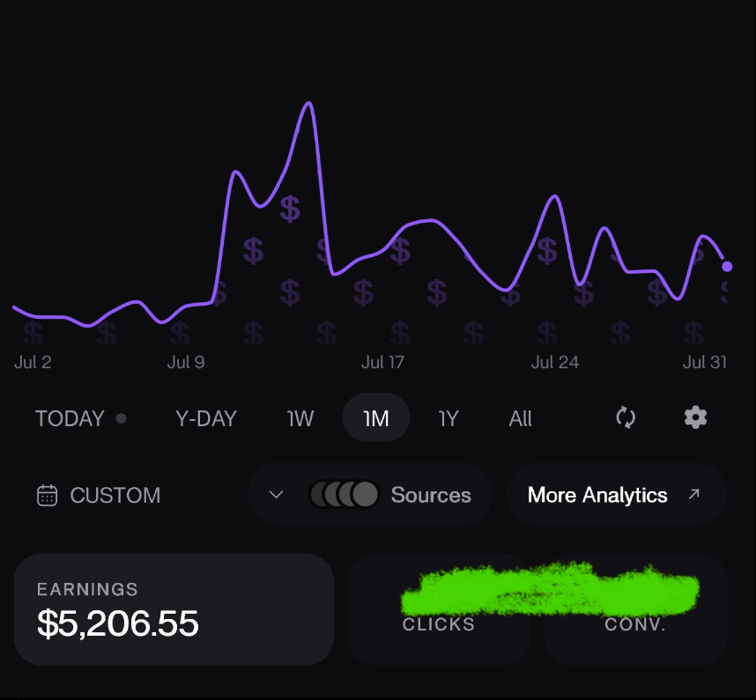Switch to the 1Y range
The height and width of the screenshot is (700, 756).
pyautogui.click(x=448, y=418)
